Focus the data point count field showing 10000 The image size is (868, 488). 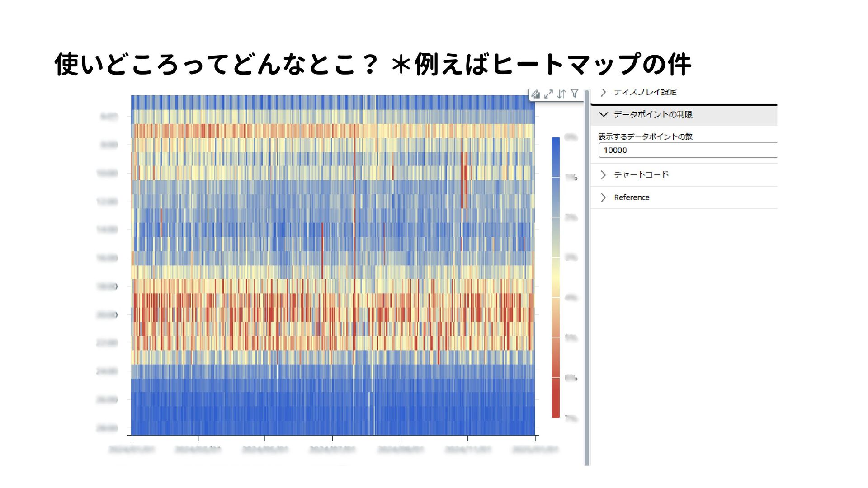(688, 150)
